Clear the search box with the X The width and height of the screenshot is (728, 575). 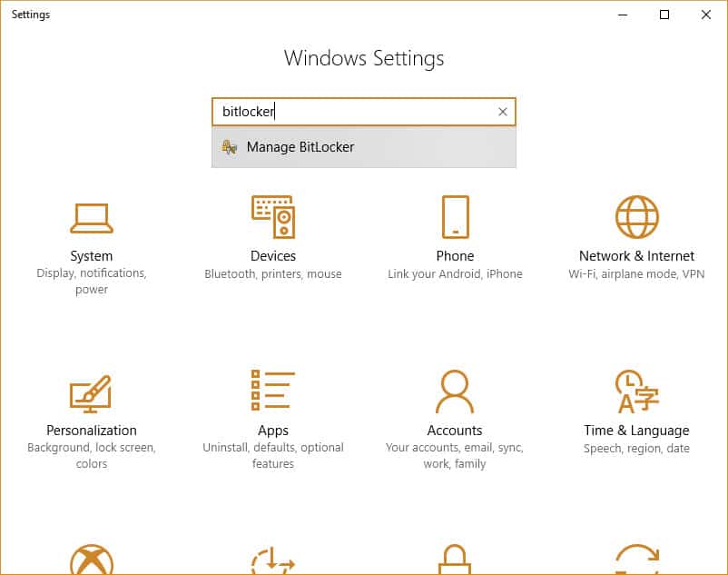click(x=503, y=112)
